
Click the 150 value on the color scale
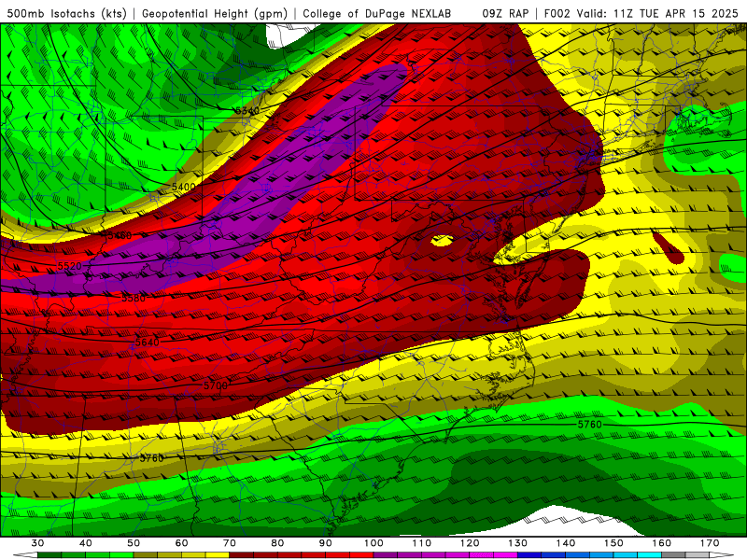click(614, 543)
